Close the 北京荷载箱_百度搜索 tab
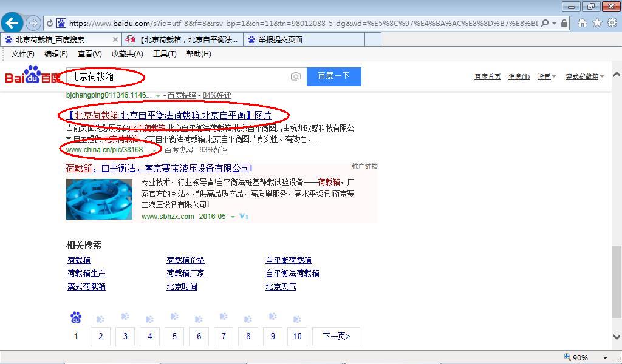Image resolution: width=622 pixels, height=364 pixels. click(x=115, y=39)
